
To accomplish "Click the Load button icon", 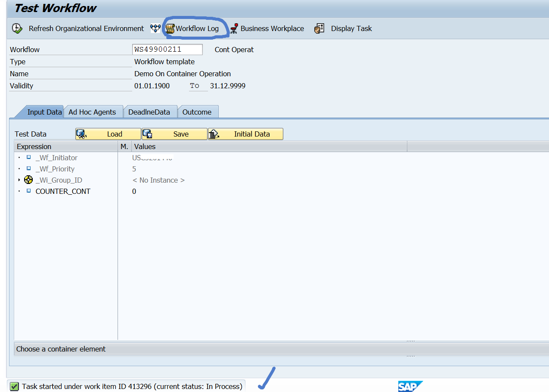I will pyautogui.click(x=81, y=134).
